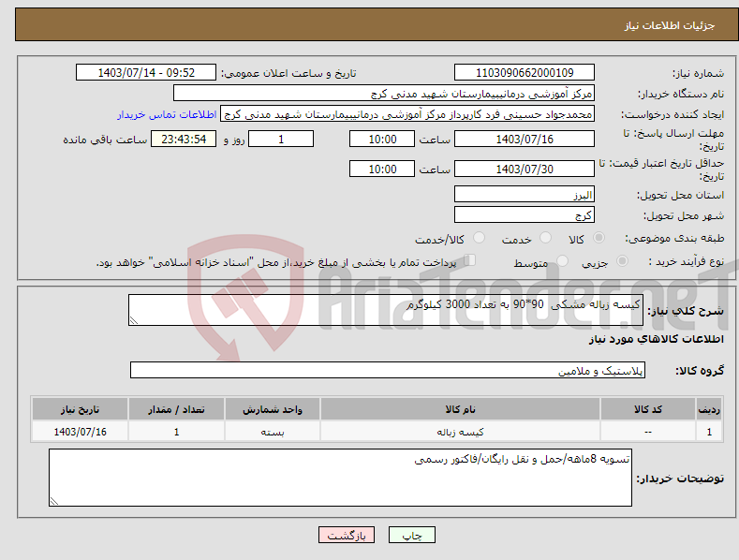Click the اطلاعات کالاهای مورد نیاز heading
The height and width of the screenshot is (560, 739).
(x=656, y=339)
